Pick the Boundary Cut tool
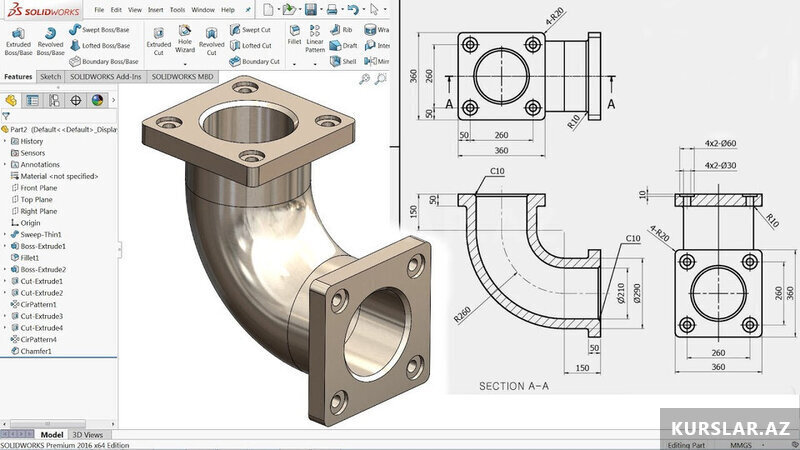This screenshot has height=450, width=800. (255, 61)
